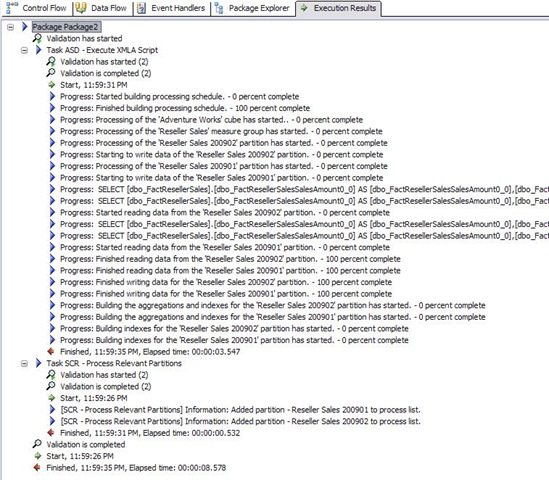Click the magnifier icon beside final 'Validation is completed'
Screen dimensions: 549x480
[37, 444]
